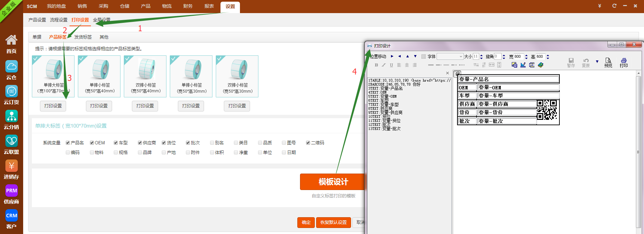Click the 恢复默认设置 button

(x=333, y=222)
